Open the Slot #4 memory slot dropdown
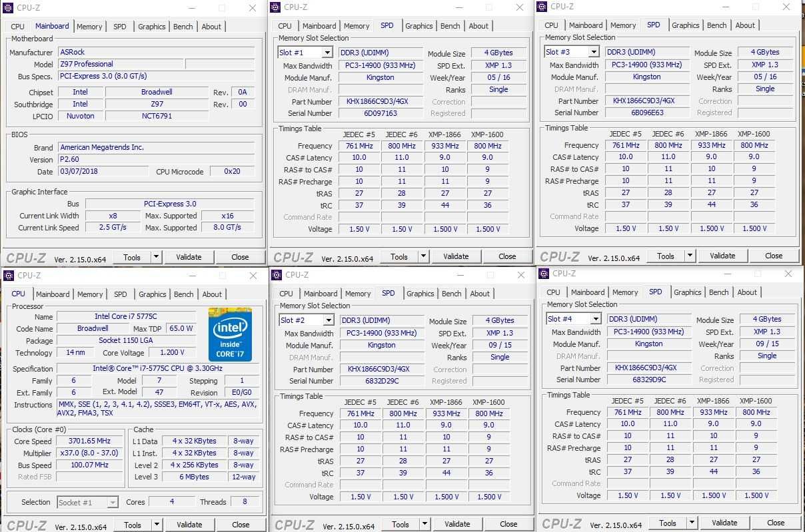The image size is (805, 532). (x=596, y=319)
